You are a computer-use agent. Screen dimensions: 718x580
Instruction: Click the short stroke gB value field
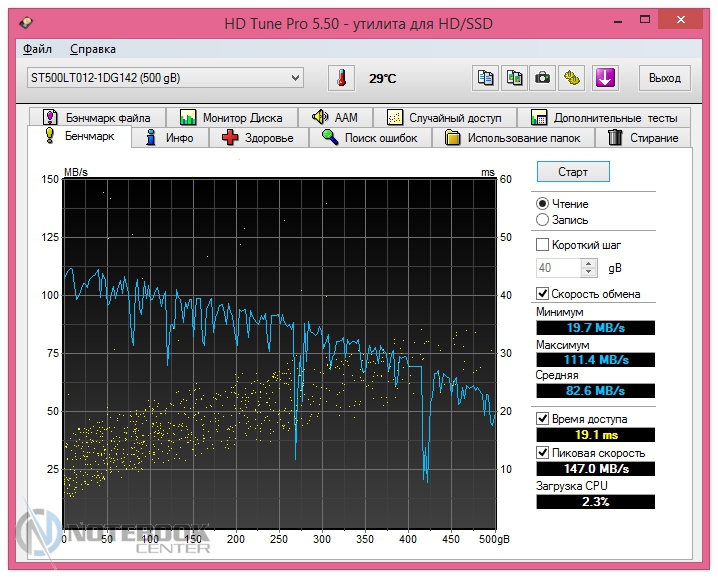(x=559, y=268)
